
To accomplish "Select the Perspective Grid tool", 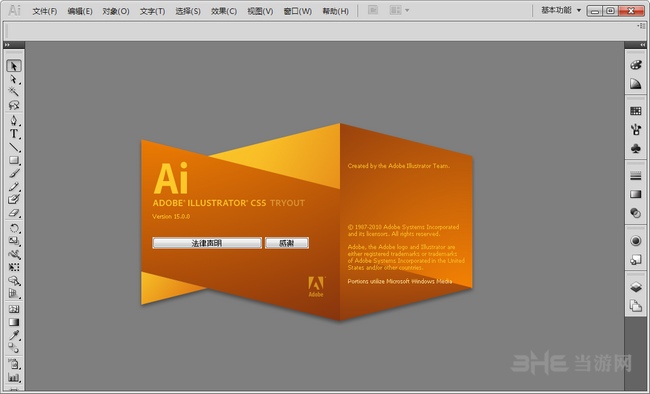I will 14,294.
